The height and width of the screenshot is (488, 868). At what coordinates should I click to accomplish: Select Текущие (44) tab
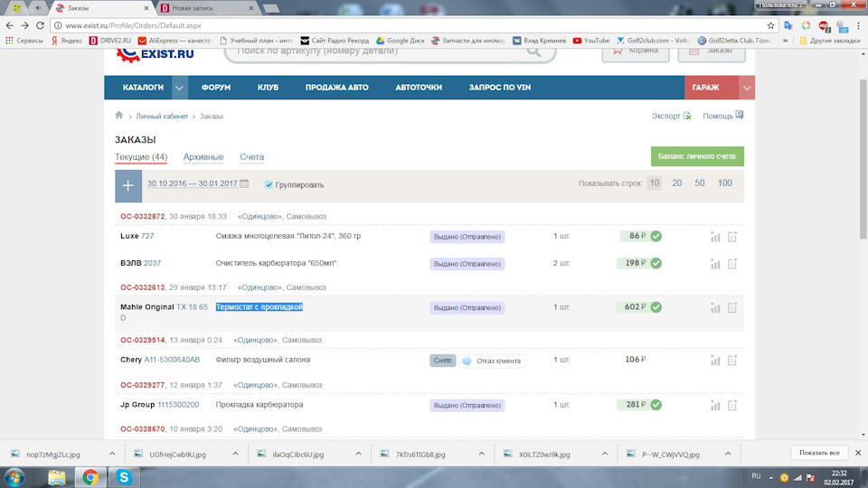[x=141, y=157]
